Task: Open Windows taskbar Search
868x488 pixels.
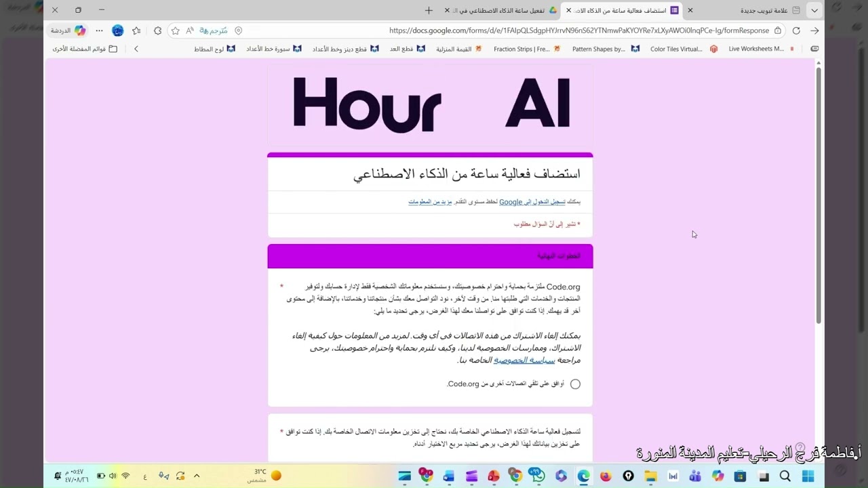Action: (x=785, y=476)
